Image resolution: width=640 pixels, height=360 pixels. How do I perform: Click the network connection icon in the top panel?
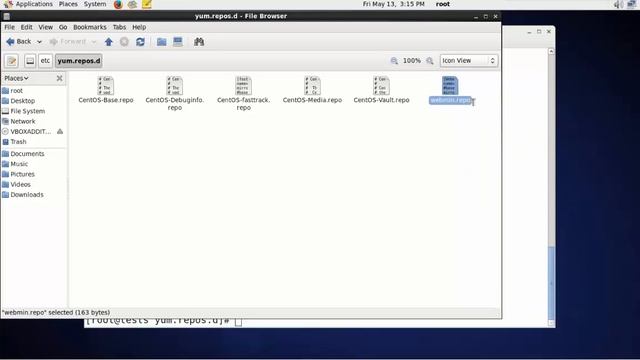tap(631, 4)
